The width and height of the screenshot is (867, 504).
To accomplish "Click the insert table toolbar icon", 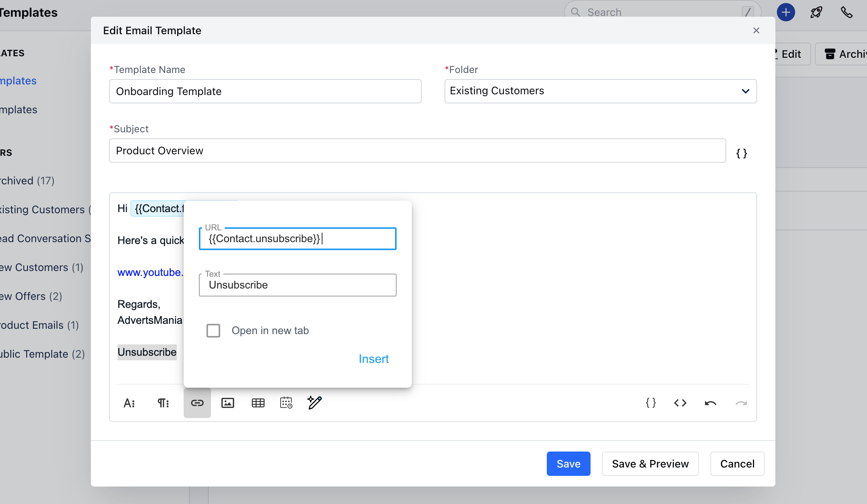I will point(258,403).
